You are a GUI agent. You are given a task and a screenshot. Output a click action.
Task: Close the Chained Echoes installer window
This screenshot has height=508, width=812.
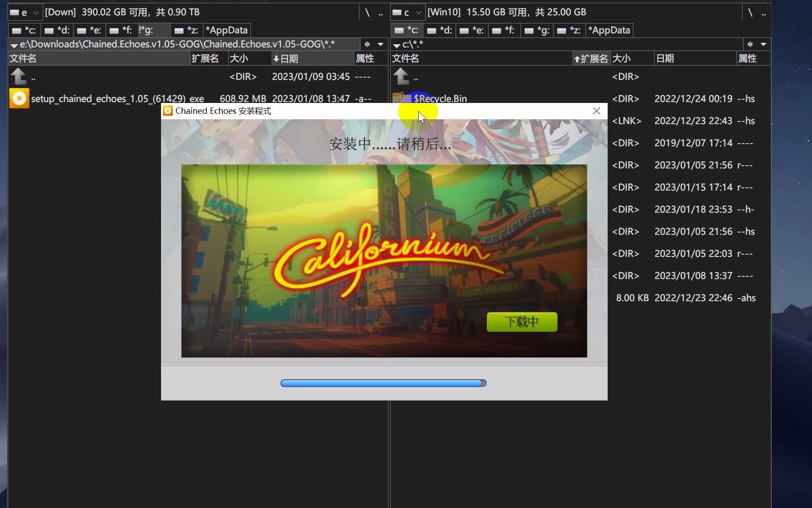(596, 111)
